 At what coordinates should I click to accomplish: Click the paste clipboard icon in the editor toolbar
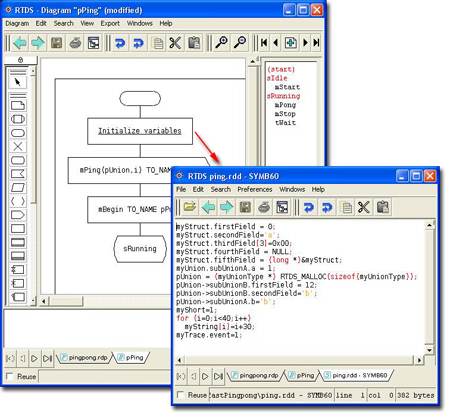click(x=382, y=207)
